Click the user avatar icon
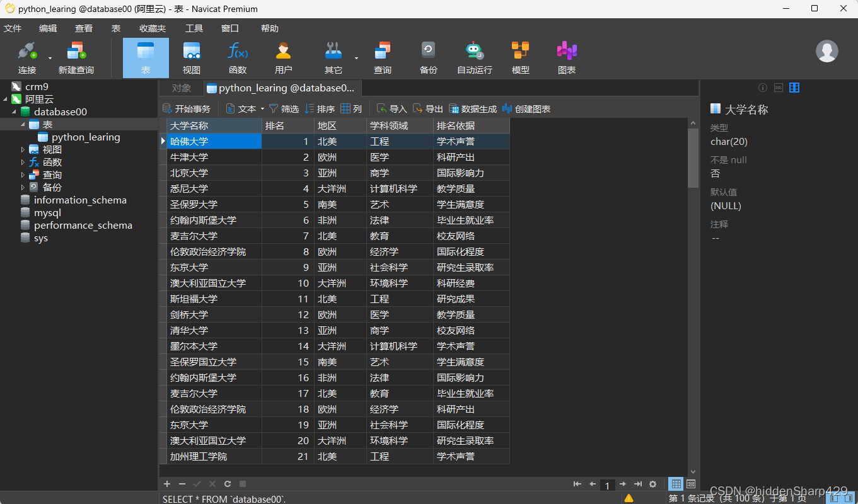The image size is (858, 504). pos(827,51)
